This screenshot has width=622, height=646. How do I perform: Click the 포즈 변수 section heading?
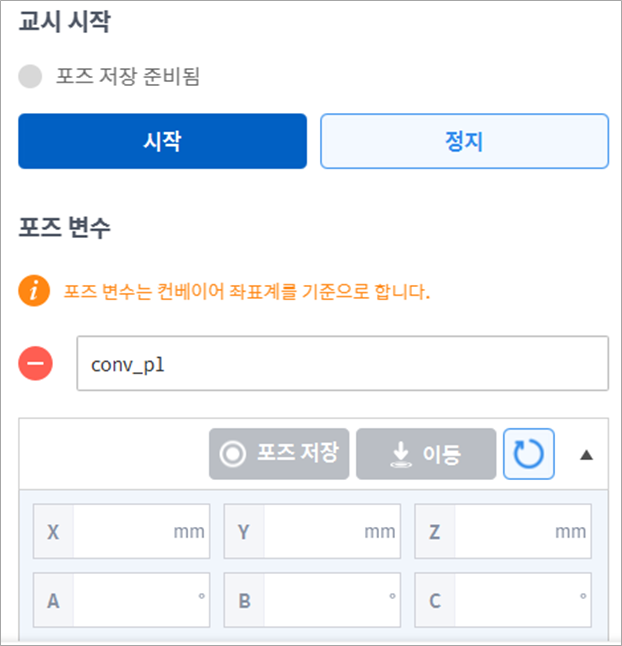[x=65, y=228]
